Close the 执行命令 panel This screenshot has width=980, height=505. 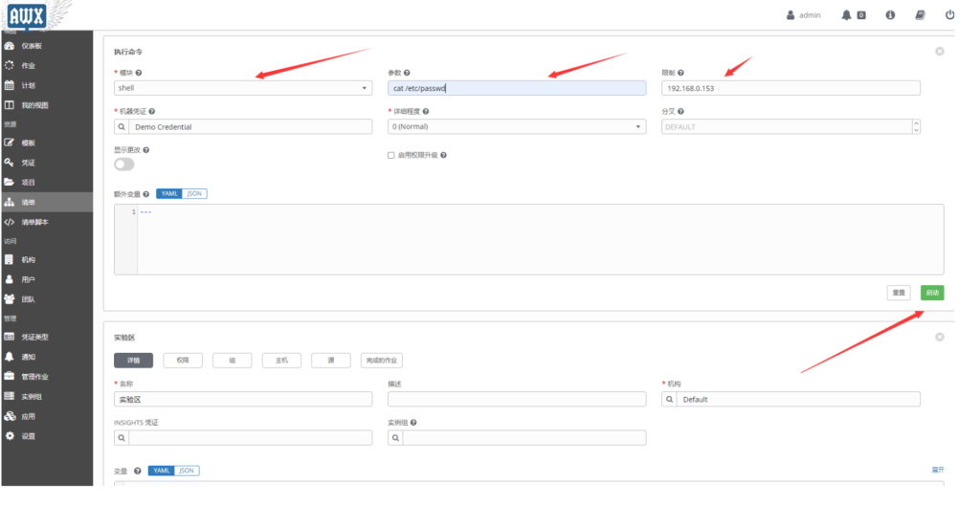939,51
